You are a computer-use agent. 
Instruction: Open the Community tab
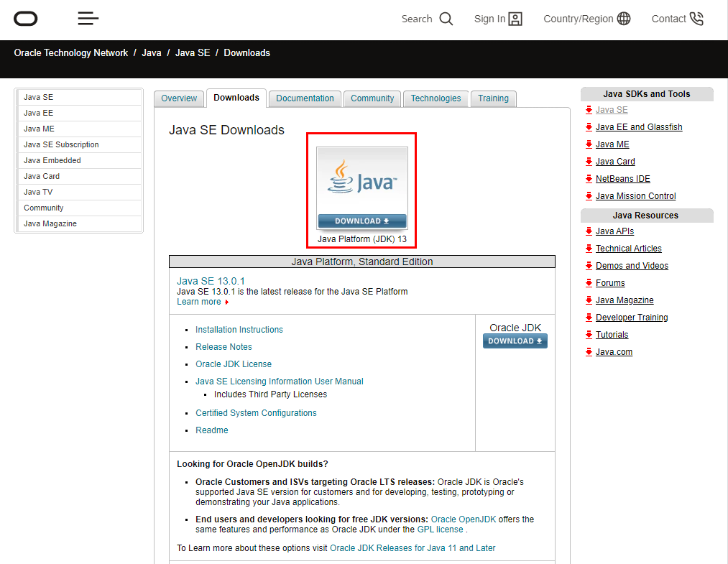372,98
